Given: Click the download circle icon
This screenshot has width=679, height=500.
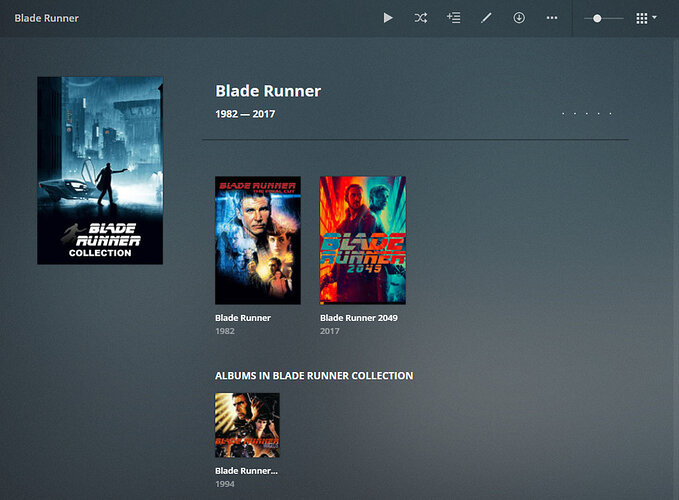Looking at the screenshot, I should [519, 18].
